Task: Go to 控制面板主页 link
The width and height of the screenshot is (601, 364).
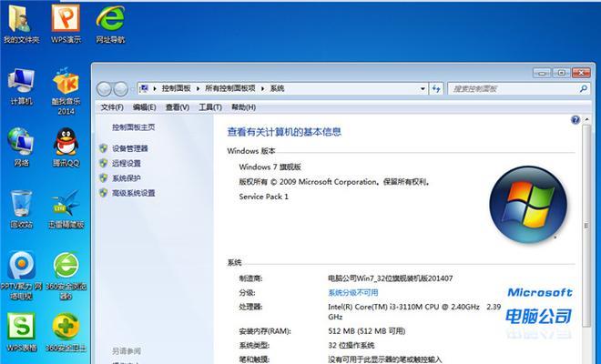Action: 133,127
